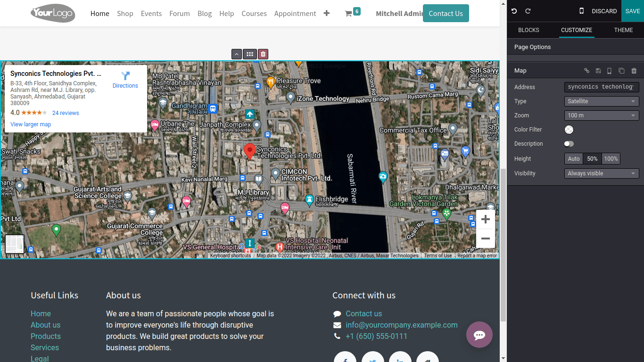Click the Pleasure Trove restaurant marker
Screen dimensions: 644x362
[271, 82]
